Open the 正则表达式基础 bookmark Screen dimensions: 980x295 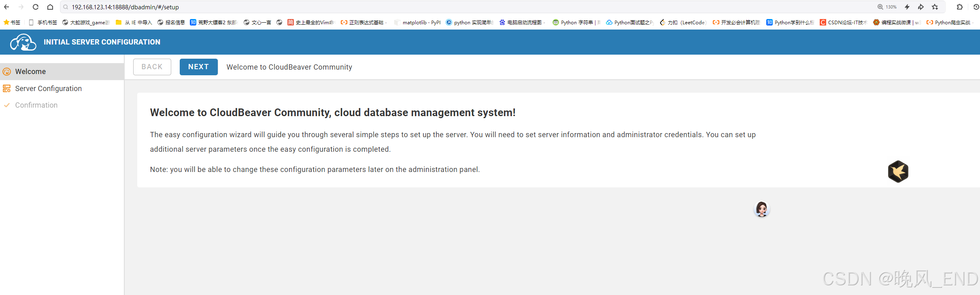point(364,23)
